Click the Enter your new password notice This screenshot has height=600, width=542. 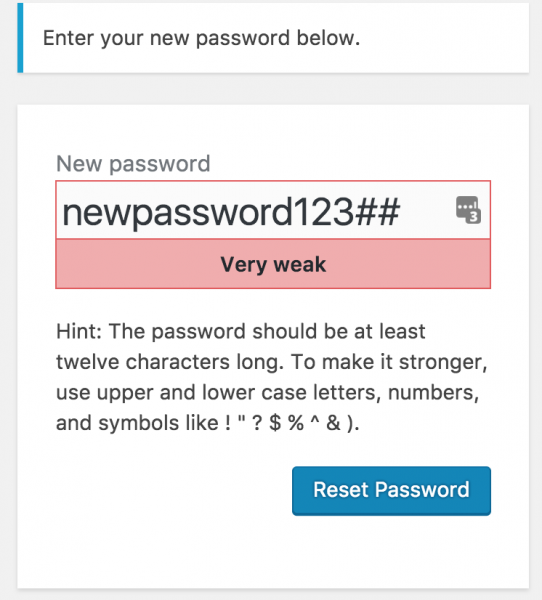(201, 38)
